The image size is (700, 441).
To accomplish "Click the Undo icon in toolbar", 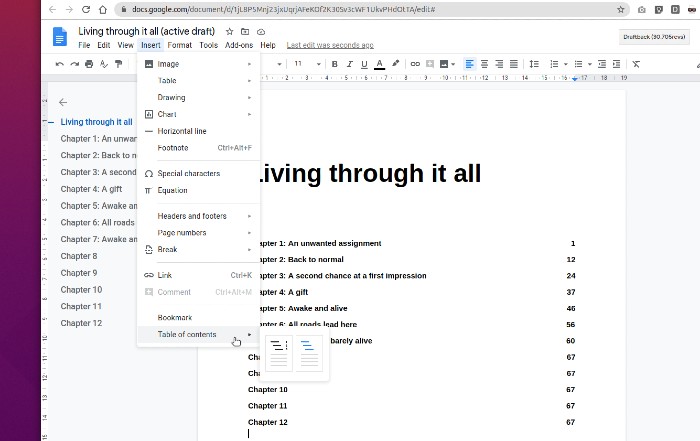I will [59, 64].
